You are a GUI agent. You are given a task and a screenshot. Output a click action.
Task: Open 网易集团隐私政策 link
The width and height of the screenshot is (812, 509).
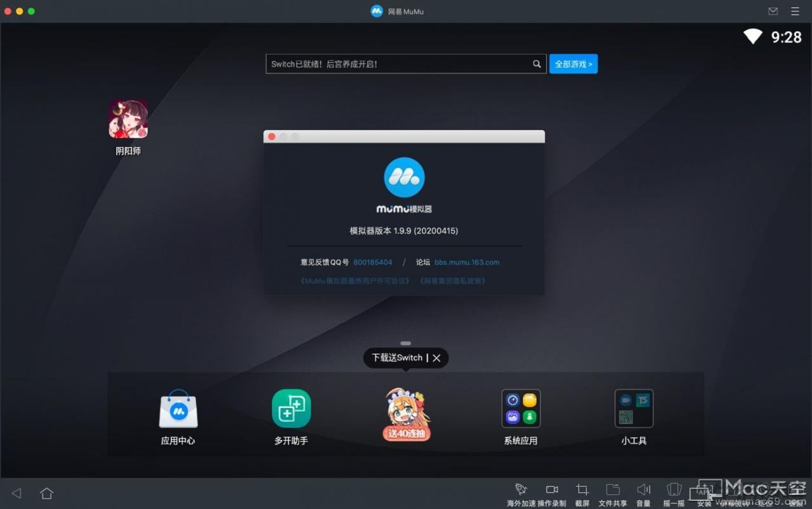pyautogui.click(x=452, y=281)
